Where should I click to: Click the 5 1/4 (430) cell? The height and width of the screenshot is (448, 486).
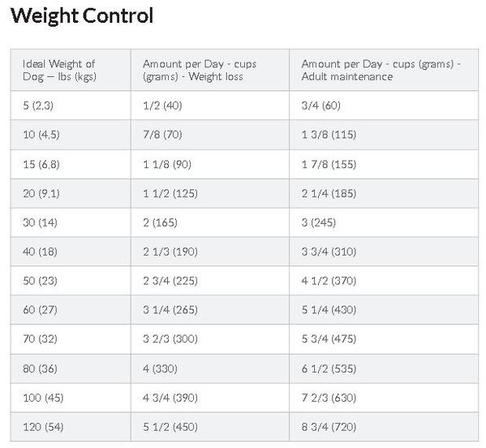[384, 310]
